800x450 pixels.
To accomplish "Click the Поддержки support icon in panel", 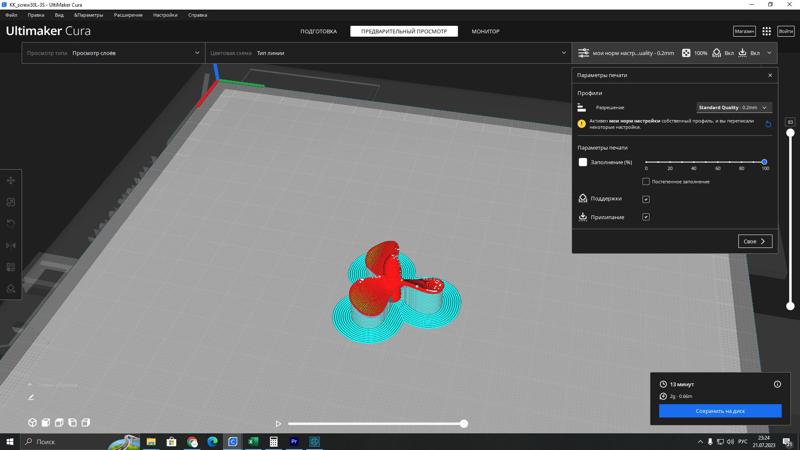I will (x=583, y=198).
